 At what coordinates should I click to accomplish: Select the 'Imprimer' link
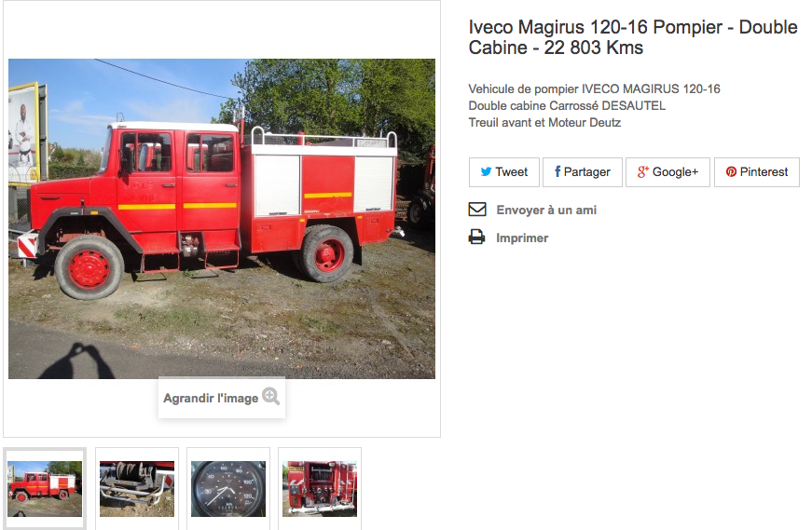[522, 238]
